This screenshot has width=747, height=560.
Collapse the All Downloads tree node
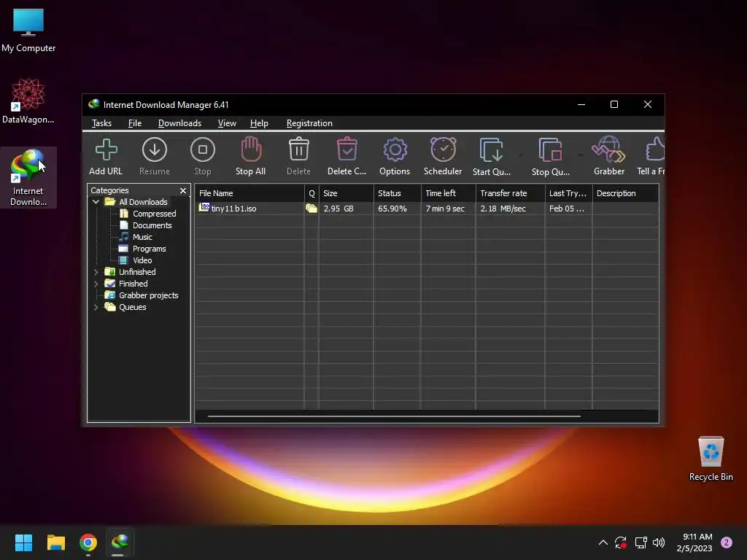pyautogui.click(x=96, y=202)
